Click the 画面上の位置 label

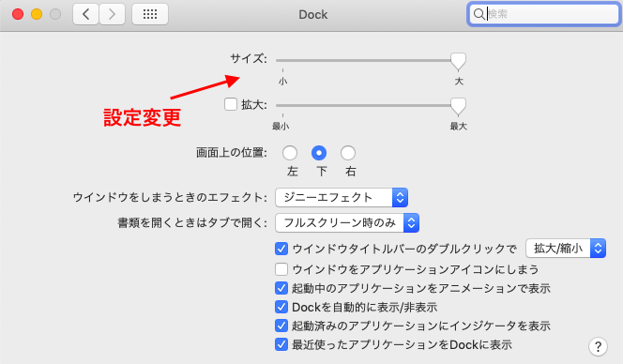[x=231, y=153]
